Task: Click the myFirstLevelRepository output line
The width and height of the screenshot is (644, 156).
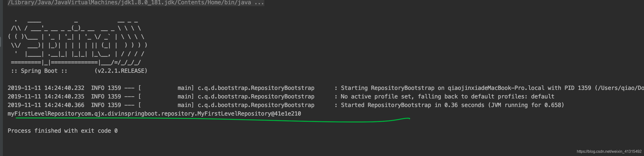Action: [x=154, y=114]
